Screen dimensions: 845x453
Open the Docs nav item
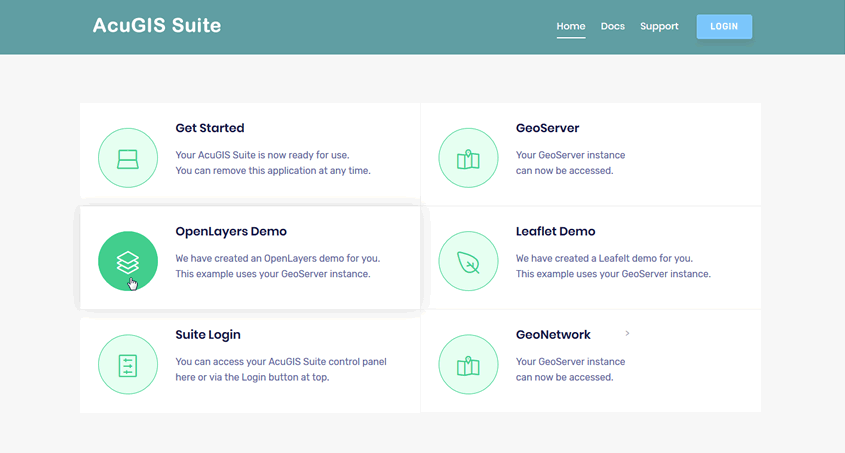[613, 26]
